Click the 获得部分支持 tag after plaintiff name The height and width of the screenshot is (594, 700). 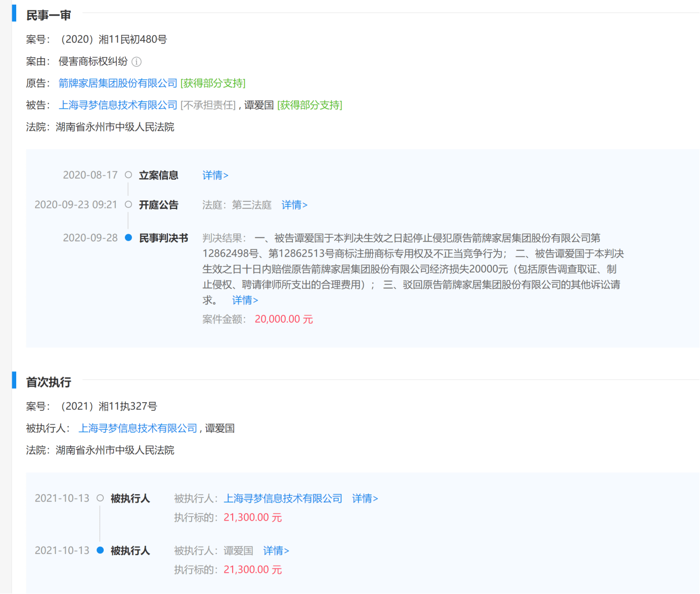click(x=213, y=83)
